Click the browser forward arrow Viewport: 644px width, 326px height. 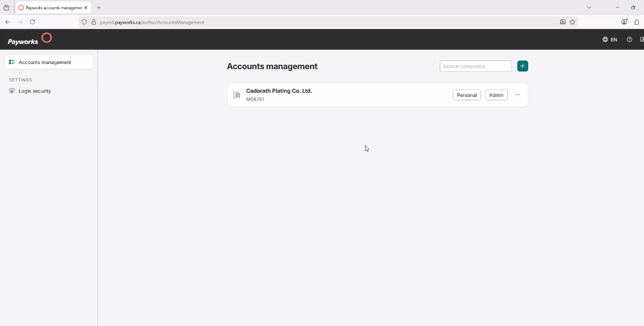20,22
